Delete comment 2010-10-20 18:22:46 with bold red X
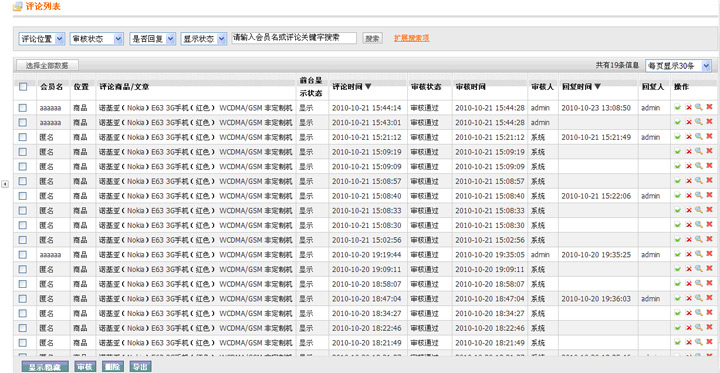Image resolution: width=720 pixels, height=373 pixels. point(709,328)
